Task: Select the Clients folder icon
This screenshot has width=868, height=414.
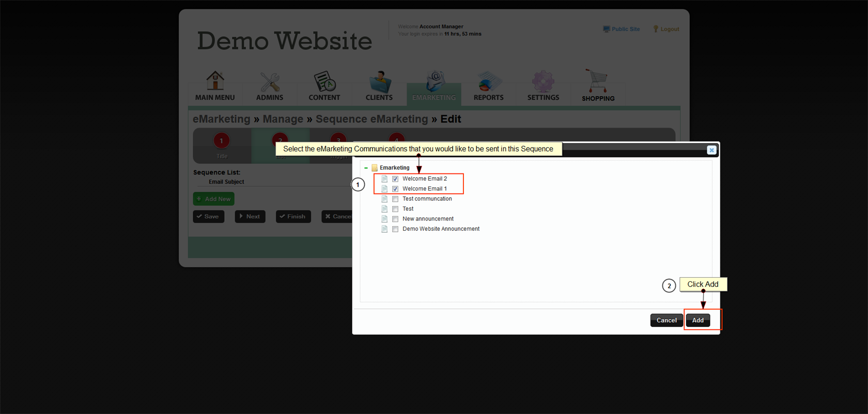Action: [x=379, y=82]
